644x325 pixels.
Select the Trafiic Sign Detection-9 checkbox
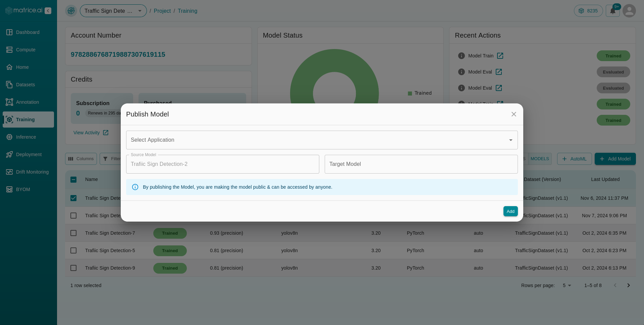coord(73,268)
